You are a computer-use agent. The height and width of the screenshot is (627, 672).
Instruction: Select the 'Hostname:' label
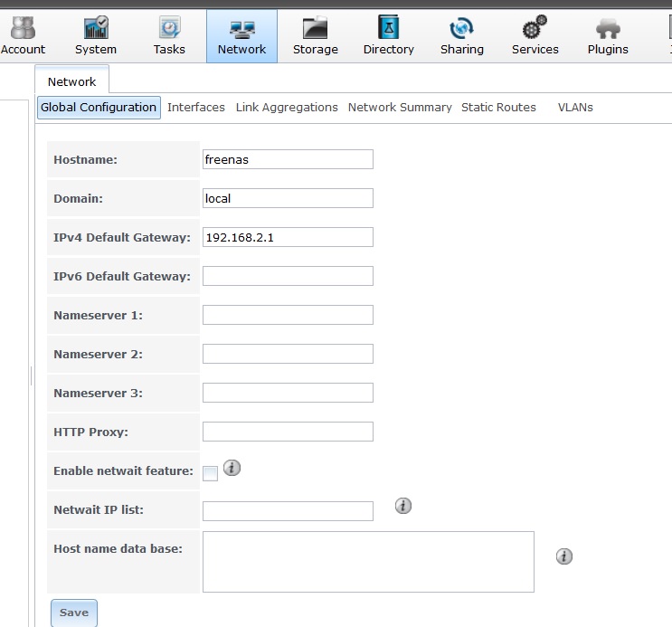click(85, 159)
